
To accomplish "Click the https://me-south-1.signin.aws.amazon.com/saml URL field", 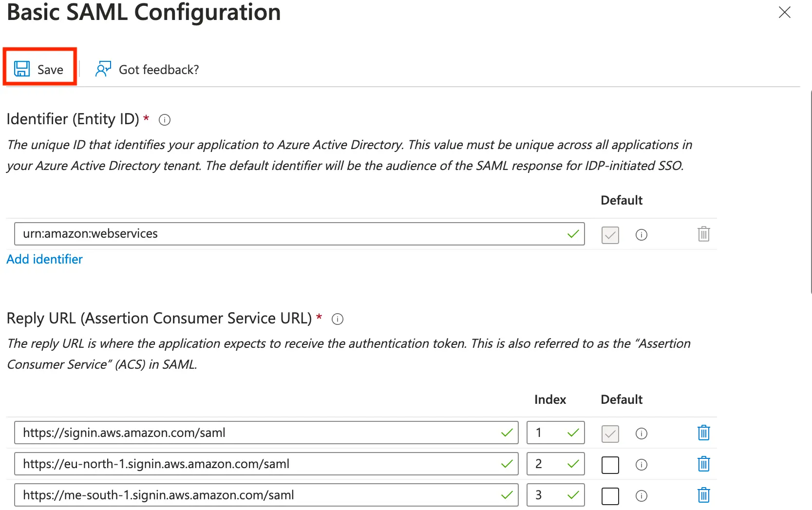I will [258, 495].
